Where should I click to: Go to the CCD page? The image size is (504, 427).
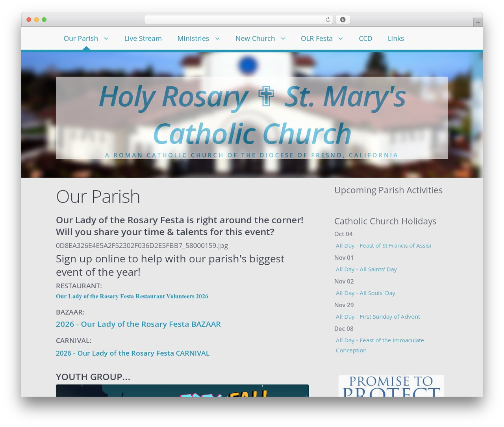click(x=365, y=39)
